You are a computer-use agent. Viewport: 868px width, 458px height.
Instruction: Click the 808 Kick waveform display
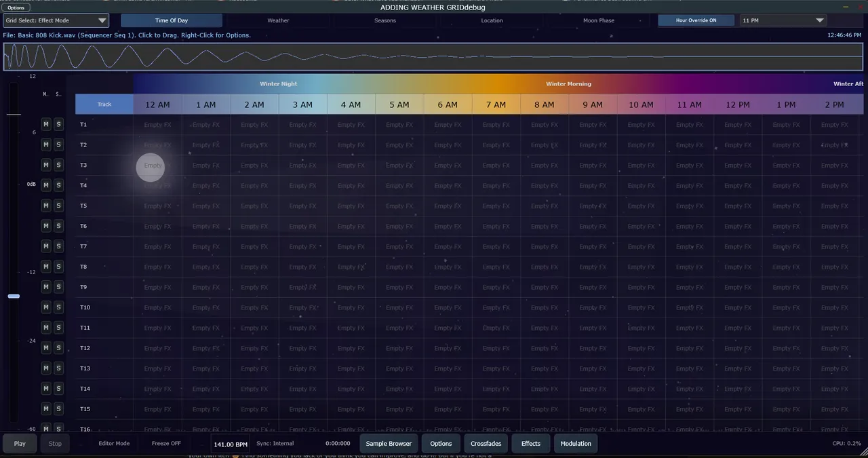pyautogui.click(x=434, y=57)
